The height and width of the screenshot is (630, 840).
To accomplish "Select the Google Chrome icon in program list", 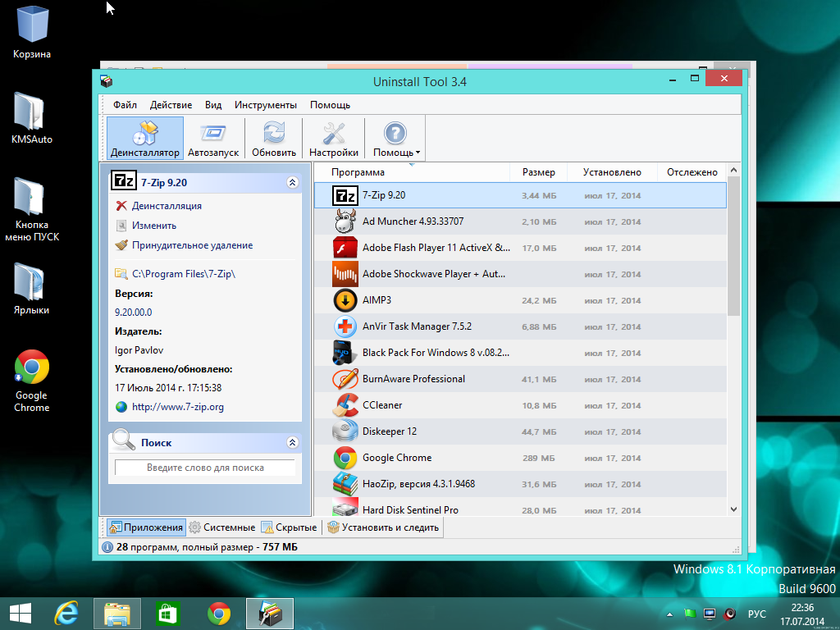I will (345, 458).
